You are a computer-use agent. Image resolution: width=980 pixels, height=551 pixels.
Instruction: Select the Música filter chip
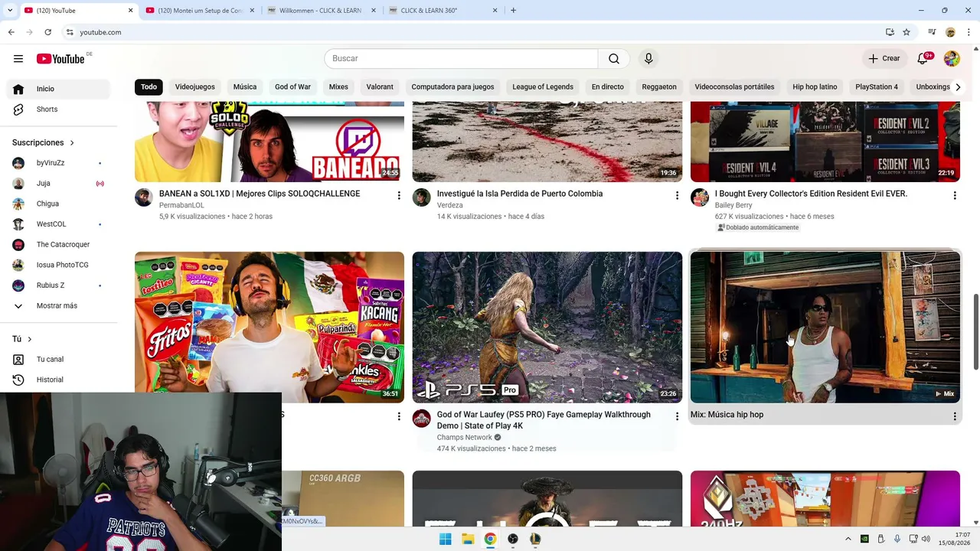pyautogui.click(x=245, y=87)
